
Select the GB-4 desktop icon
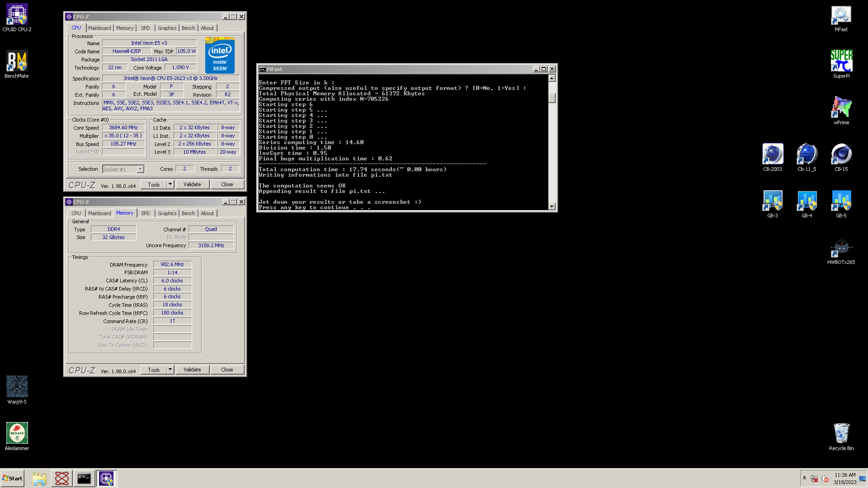[807, 204]
